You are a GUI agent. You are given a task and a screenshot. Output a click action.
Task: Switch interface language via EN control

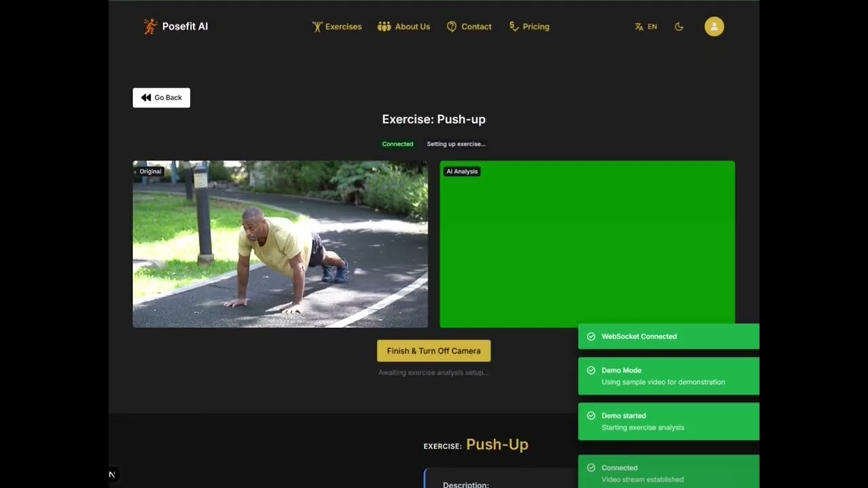click(646, 26)
